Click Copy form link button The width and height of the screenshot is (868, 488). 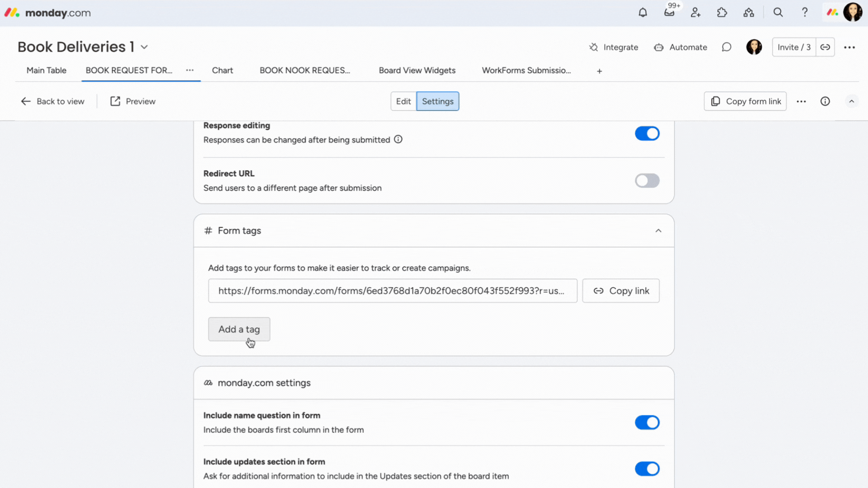coord(745,101)
